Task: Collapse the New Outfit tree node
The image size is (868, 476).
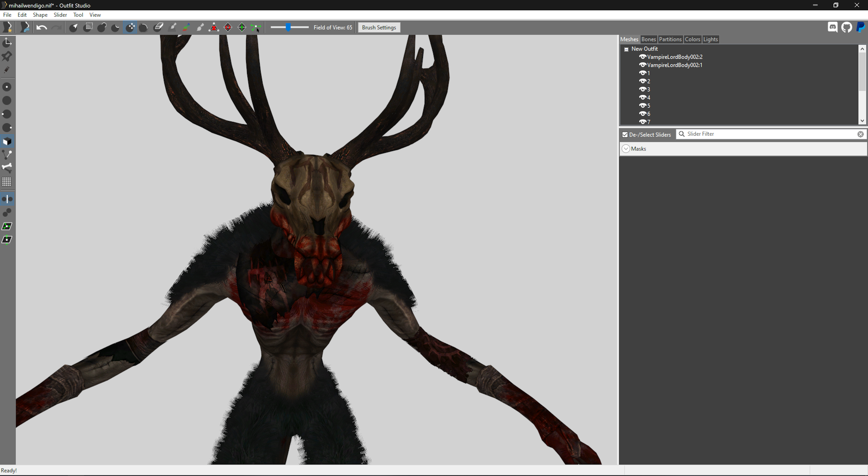Action: point(626,49)
